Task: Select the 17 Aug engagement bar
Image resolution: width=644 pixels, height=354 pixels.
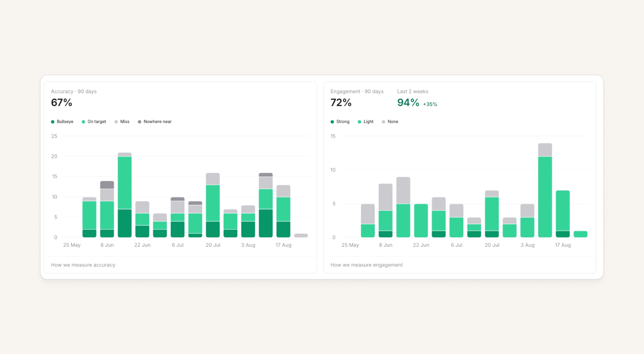Action: tap(563, 214)
